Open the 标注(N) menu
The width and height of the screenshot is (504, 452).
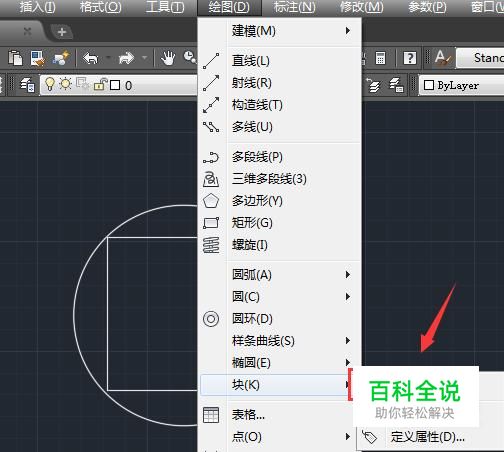point(294,7)
